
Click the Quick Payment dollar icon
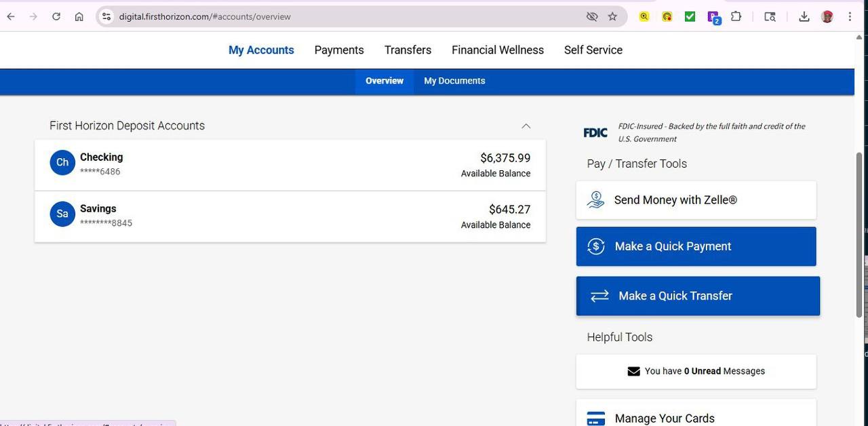pos(596,246)
